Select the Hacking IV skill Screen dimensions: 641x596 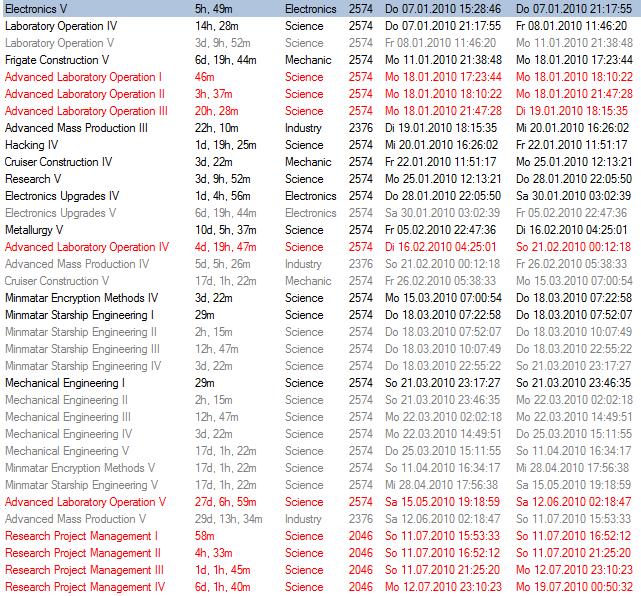pos(322,145)
